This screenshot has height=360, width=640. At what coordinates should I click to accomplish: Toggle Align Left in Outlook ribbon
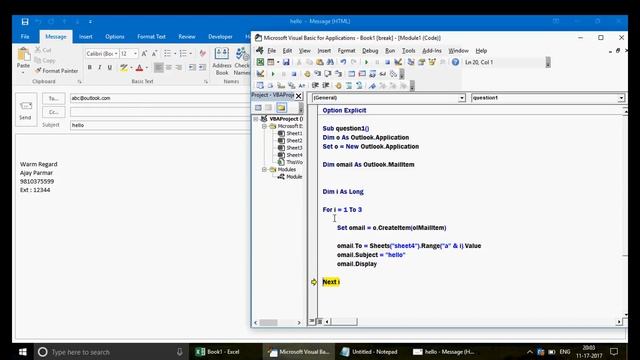click(x=158, y=67)
